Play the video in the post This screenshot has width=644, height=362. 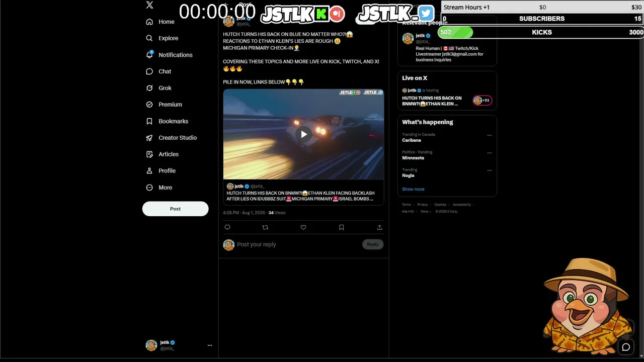[303, 134]
